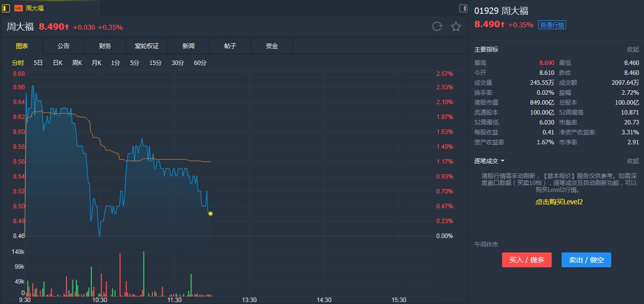Toggle the right sidebar panel icon
Viewport: 644px width, 304px height.
tap(463, 8)
